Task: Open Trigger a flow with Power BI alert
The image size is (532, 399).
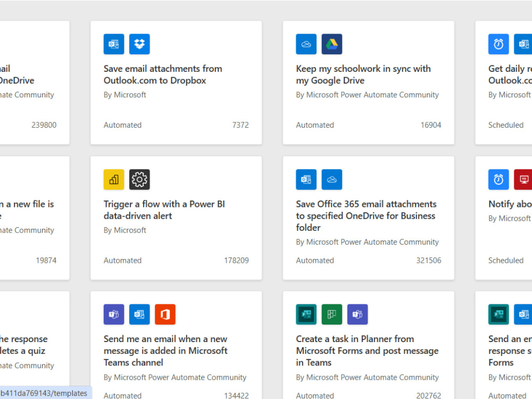Action: pyautogui.click(x=164, y=210)
